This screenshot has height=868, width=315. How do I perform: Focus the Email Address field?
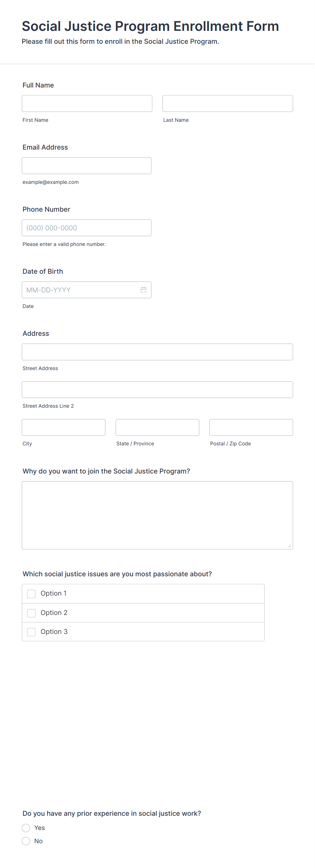tap(87, 166)
